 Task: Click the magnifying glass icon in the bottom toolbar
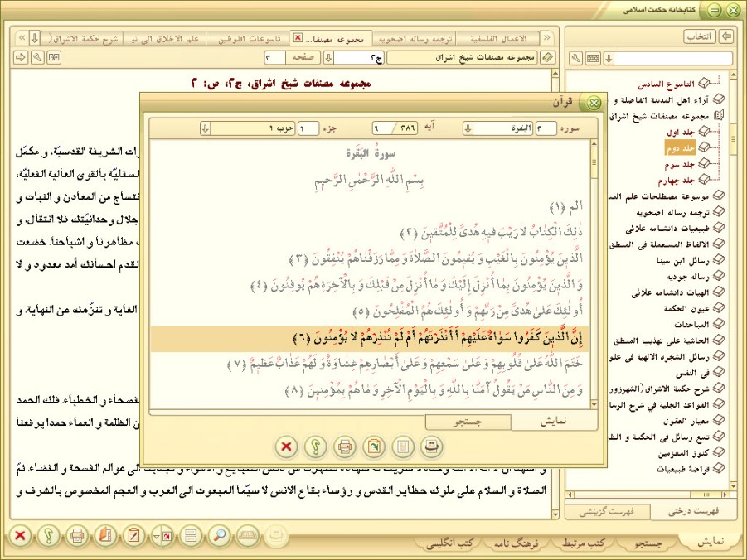219,536
